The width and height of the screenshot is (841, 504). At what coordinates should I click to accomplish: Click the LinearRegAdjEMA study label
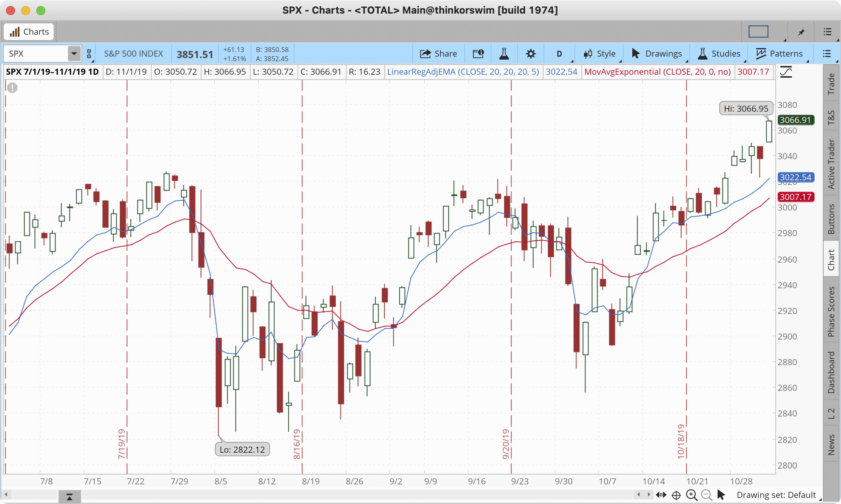tap(463, 72)
